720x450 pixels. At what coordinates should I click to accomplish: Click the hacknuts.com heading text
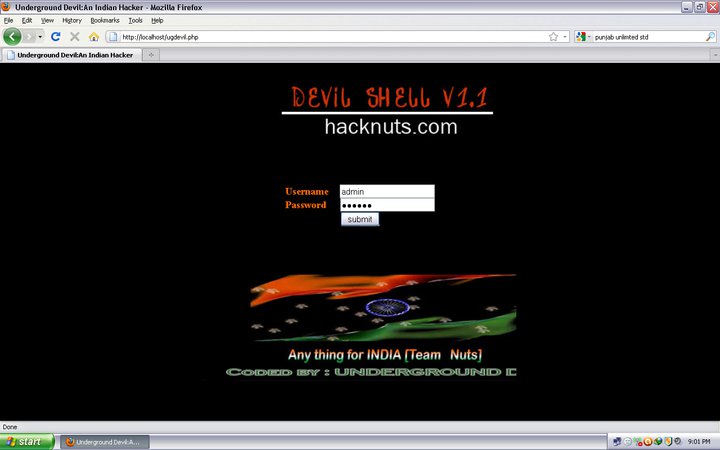pyautogui.click(x=391, y=127)
